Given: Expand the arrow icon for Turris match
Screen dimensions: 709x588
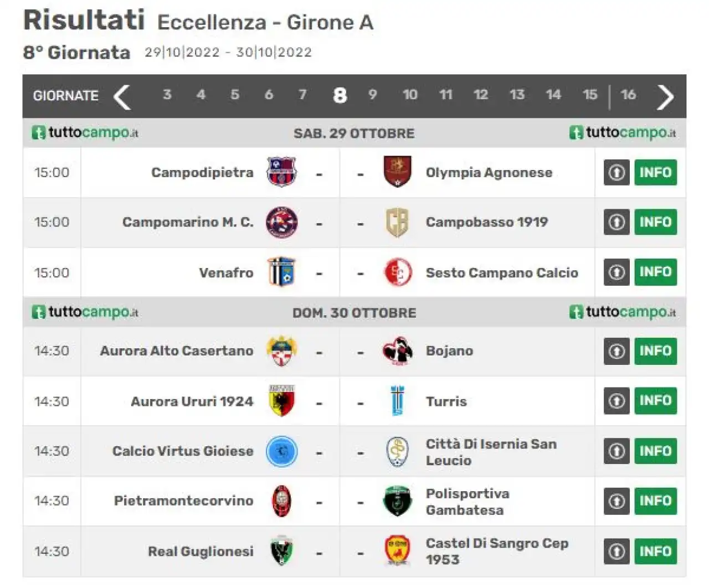Looking at the screenshot, I should [x=616, y=401].
